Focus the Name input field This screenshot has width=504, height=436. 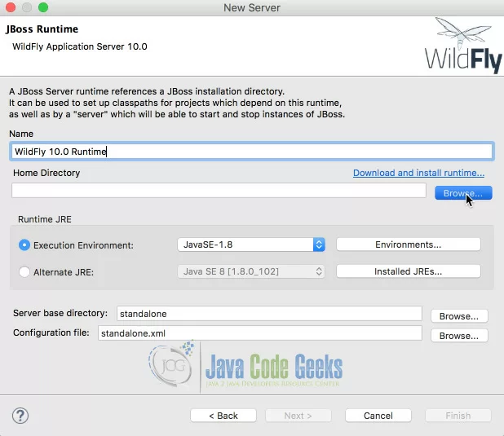(252, 152)
